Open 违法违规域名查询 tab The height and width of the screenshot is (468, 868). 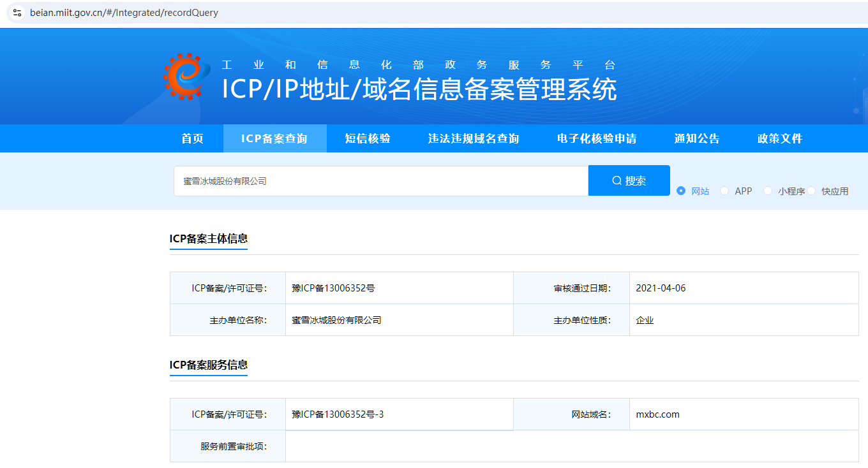474,138
